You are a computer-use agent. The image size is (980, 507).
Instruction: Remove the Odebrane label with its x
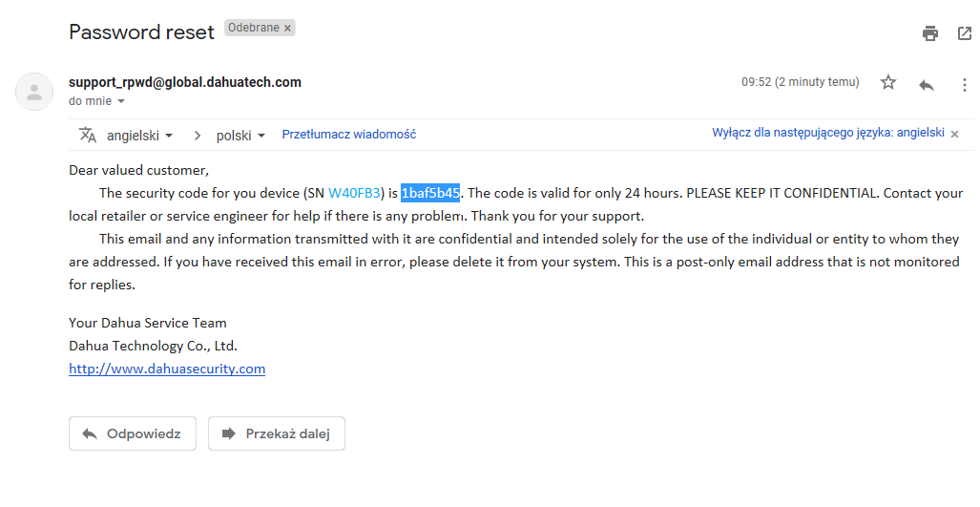(x=287, y=28)
